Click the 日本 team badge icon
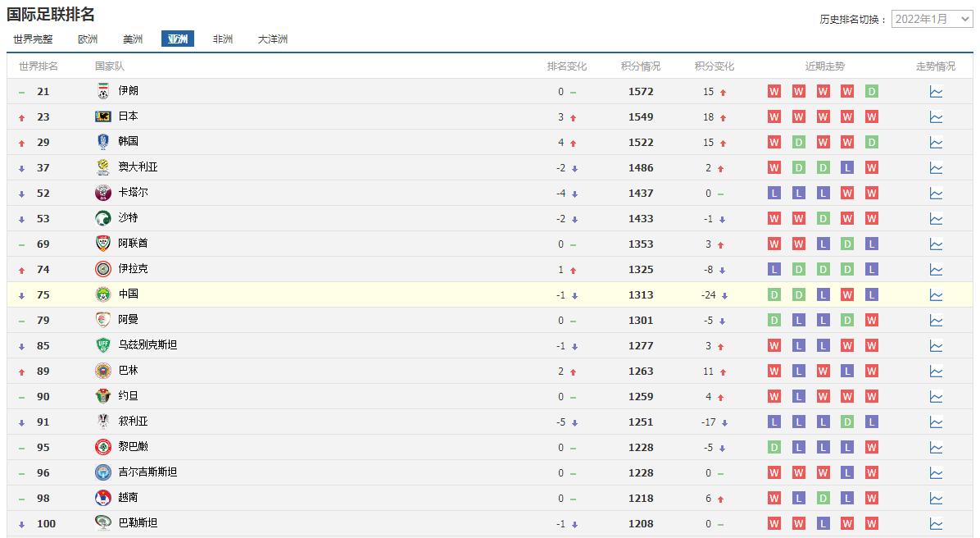This screenshot has width=980, height=538. click(103, 116)
